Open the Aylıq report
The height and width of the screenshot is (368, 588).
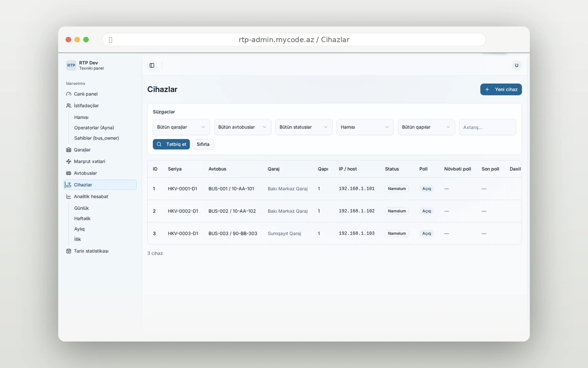79,229
